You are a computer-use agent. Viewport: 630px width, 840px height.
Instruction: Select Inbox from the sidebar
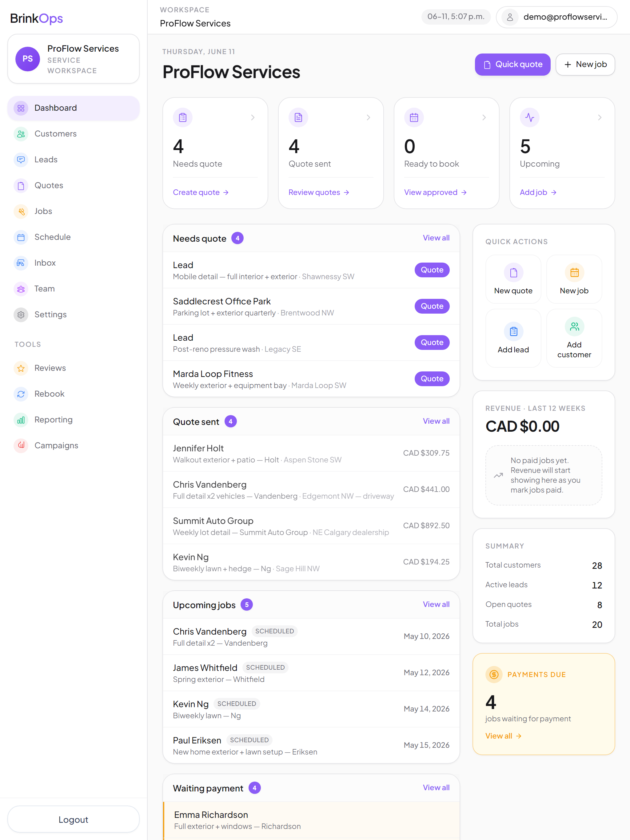pos(73,263)
